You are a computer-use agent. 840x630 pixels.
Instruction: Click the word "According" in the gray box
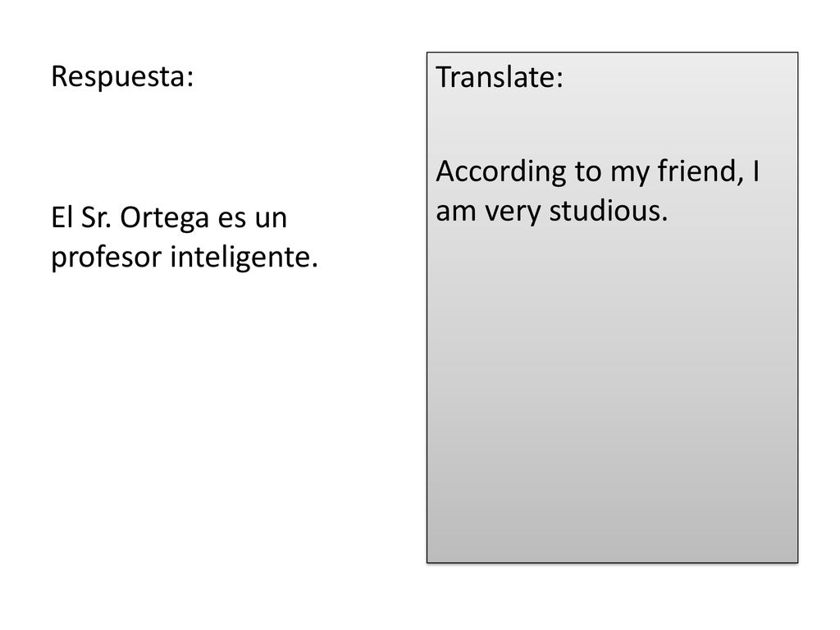501,172
